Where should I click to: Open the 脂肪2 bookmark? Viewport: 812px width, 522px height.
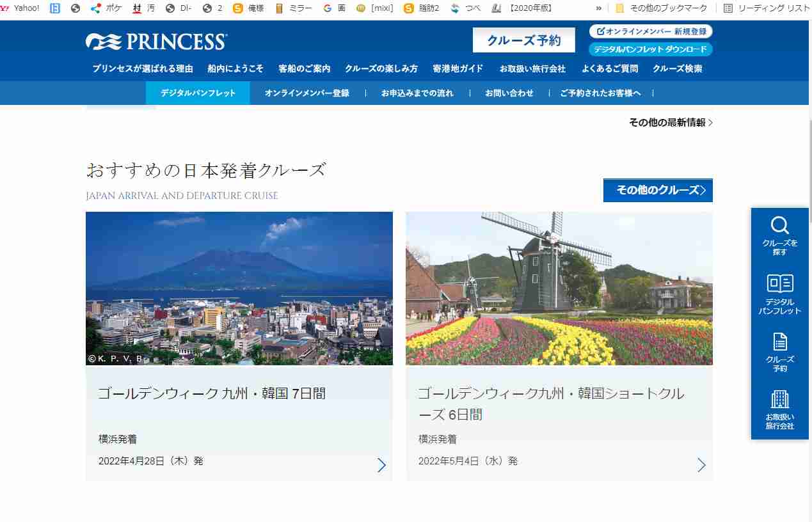(x=422, y=8)
